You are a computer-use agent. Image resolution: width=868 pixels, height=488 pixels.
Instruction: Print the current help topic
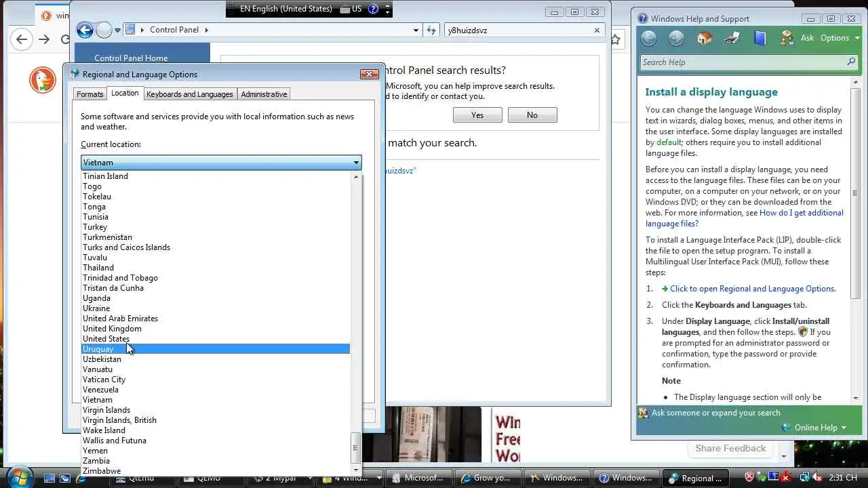click(732, 38)
